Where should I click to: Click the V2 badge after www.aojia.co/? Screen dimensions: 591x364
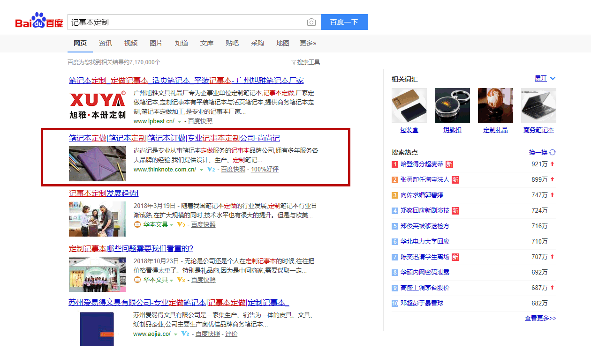(185, 334)
